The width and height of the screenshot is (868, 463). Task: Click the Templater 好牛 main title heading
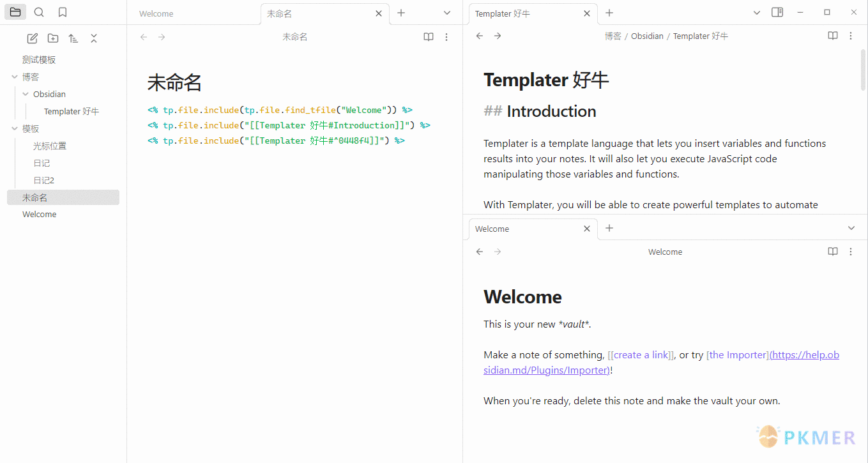coord(546,80)
